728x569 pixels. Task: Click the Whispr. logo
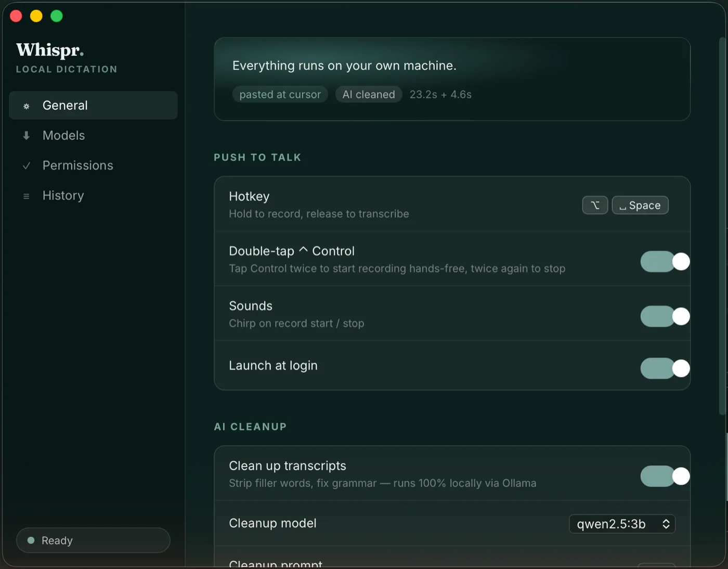click(50, 50)
